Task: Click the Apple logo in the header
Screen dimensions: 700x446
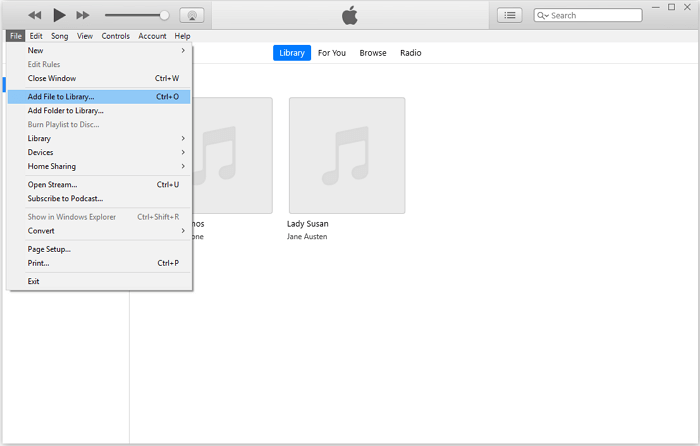Action: (x=350, y=15)
